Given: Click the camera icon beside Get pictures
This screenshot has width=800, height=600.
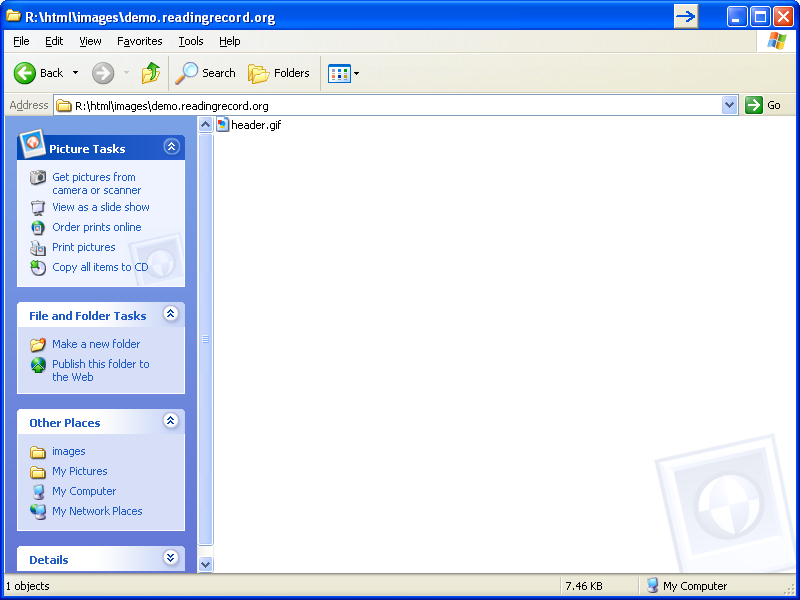Looking at the screenshot, I should point(38,178).
